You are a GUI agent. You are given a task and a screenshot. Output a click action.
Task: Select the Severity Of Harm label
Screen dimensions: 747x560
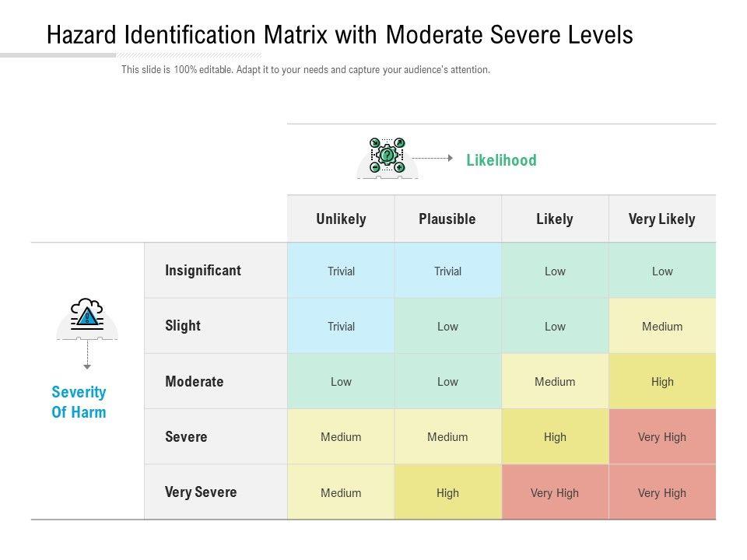point(79,402)
